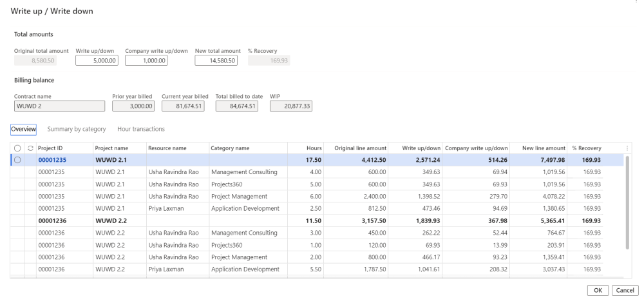Screen dimensions: 644x303
Task: Toggle the select-all rows circle in header
Action: click(x=17, y=148)
